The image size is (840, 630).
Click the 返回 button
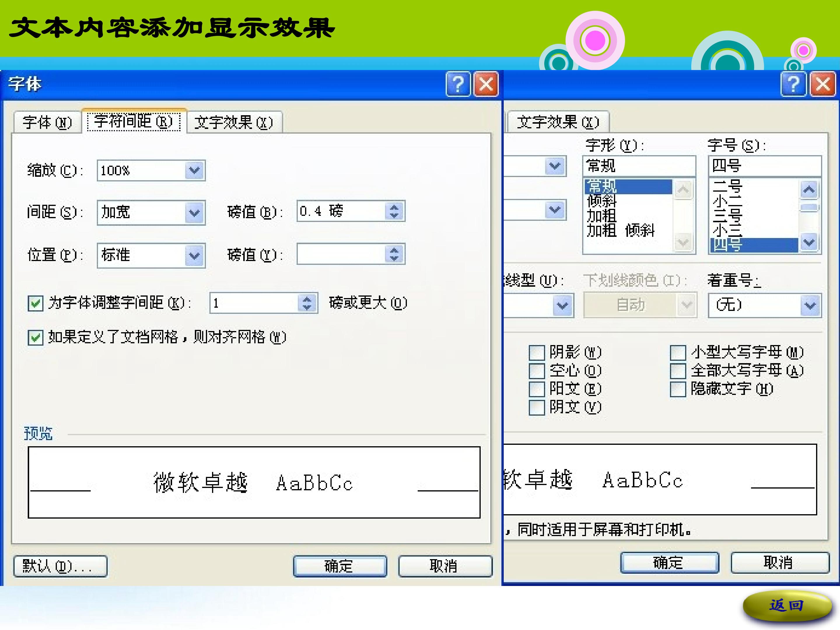pyautogui.click(x=787, y=606)
